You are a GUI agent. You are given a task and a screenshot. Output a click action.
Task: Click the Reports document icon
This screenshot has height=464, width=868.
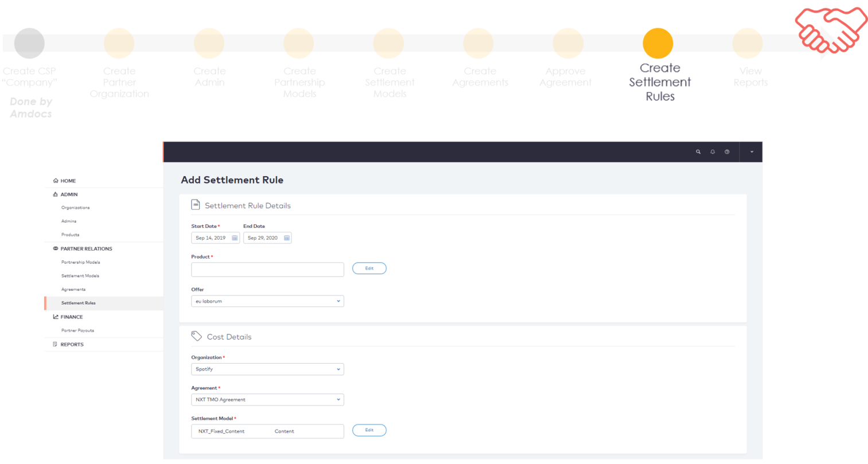click(x=55, y=344)
